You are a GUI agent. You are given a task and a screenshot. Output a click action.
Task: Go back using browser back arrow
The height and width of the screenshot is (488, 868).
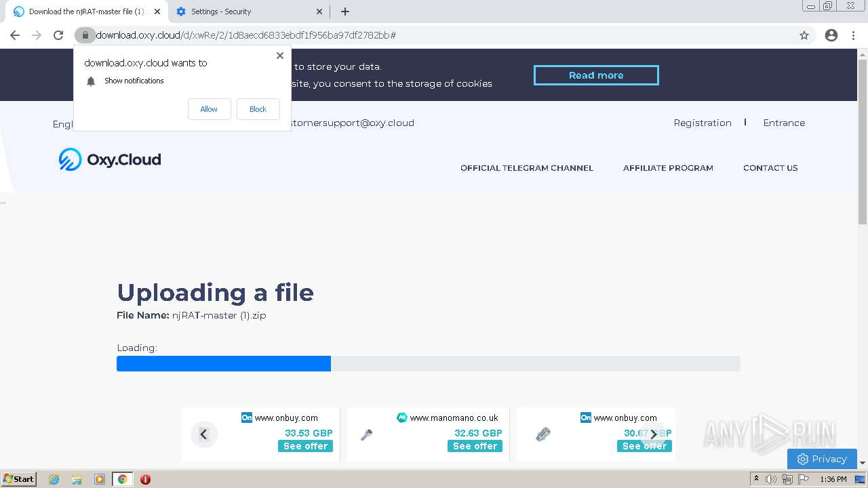click(x=15, y=35)
